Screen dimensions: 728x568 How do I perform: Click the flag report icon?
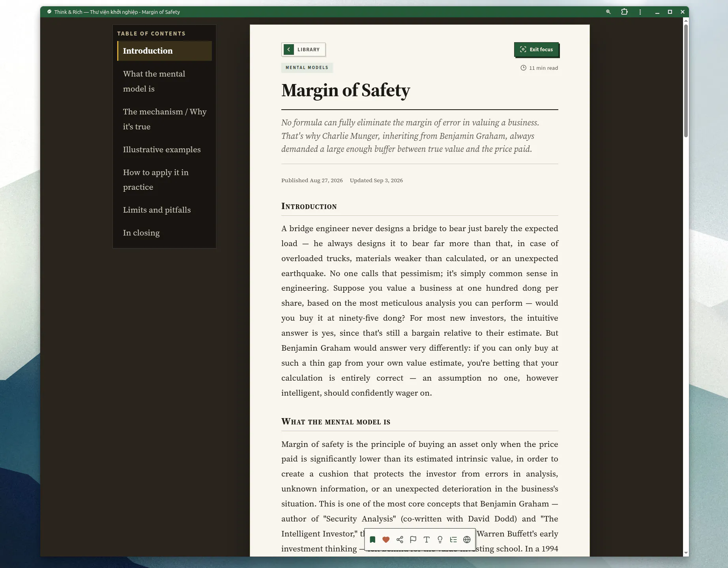[x=413, y=540]
